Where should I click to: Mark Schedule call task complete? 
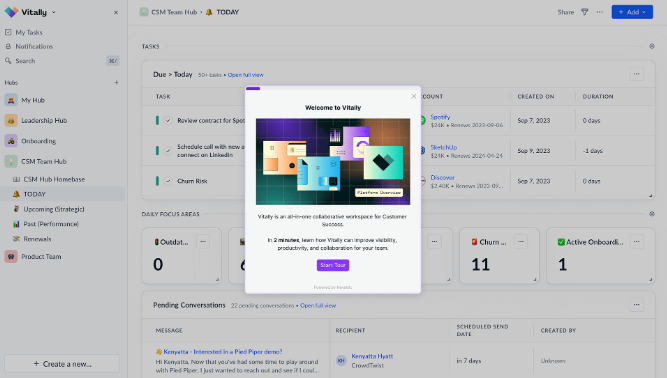tap(168, 151)
